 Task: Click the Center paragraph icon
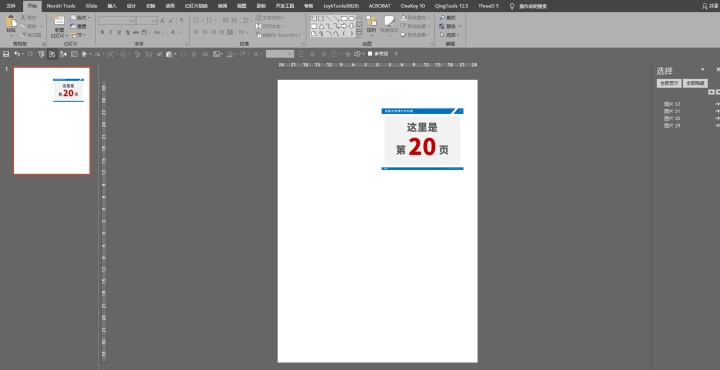[206, 32]
